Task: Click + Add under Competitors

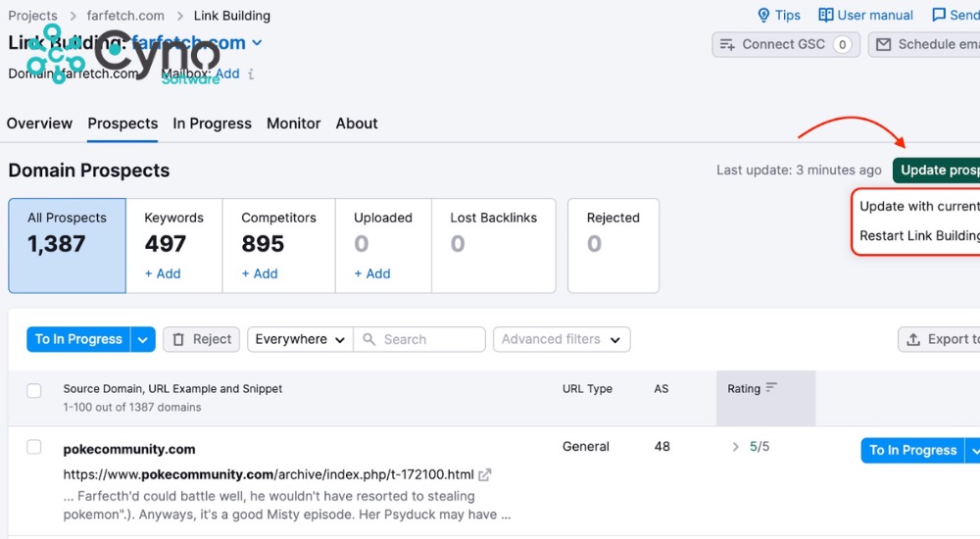Action: tap(260, 273)
